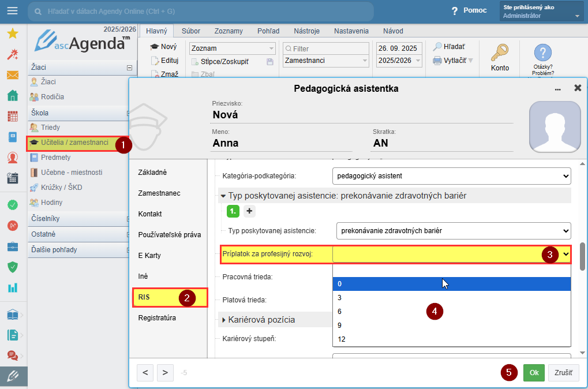Expand the Kariérová pozícia section
Screen dimensions: 588x389
[x=224, y=319]
